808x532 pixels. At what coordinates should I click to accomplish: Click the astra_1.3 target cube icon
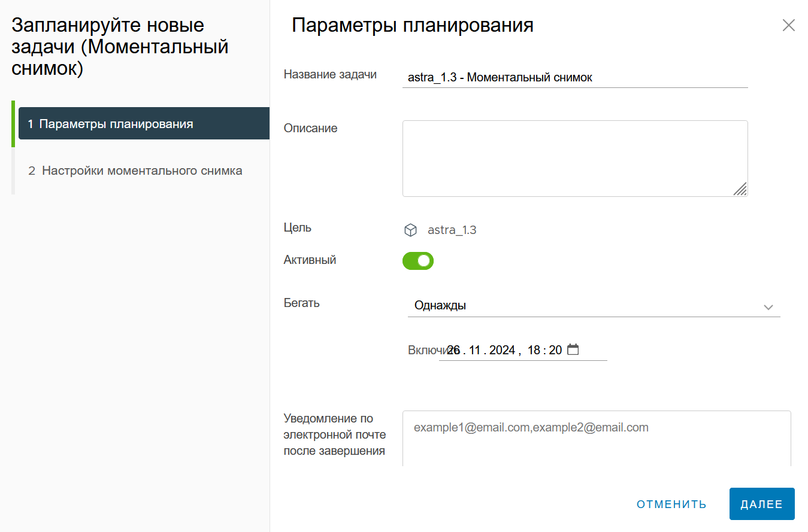(410, 230)
